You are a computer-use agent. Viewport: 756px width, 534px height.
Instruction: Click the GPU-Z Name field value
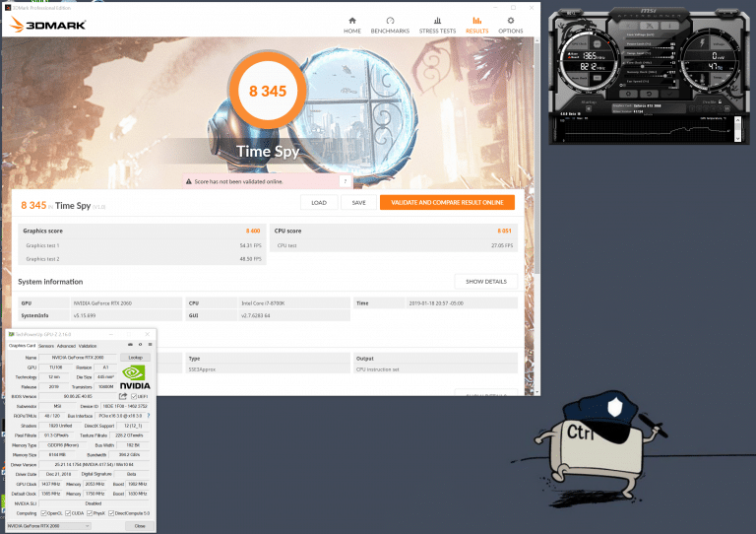click(x=78, y=358)
